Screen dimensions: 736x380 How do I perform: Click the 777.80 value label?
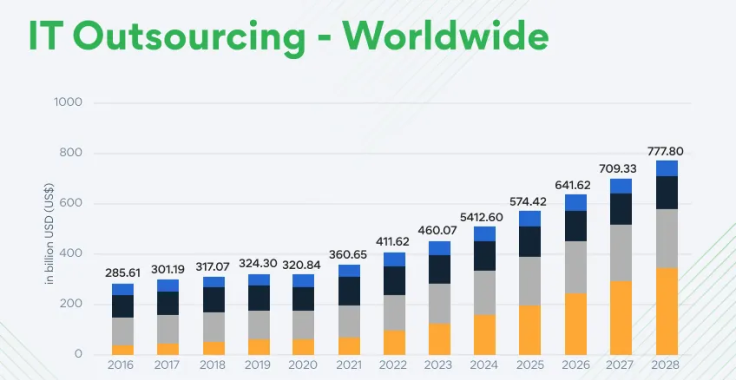pyautogui.click(x=666, y=152)
